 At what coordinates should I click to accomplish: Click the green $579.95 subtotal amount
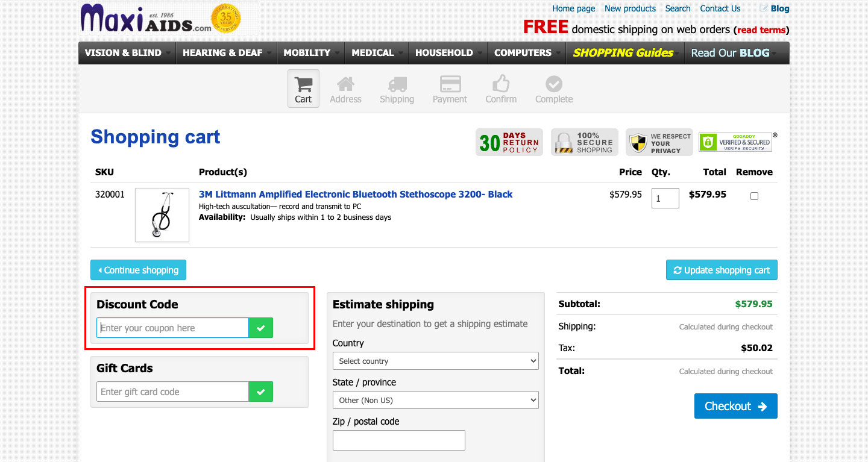pyautogui.click(x=753, y=304)
